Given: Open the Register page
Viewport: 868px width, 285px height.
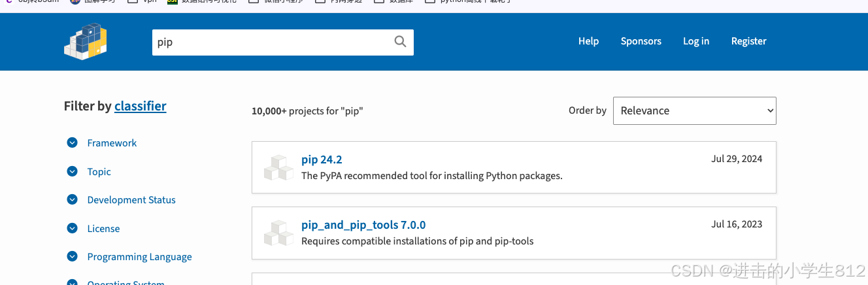Looking at the screenshot, I should [x=748, y=41].
